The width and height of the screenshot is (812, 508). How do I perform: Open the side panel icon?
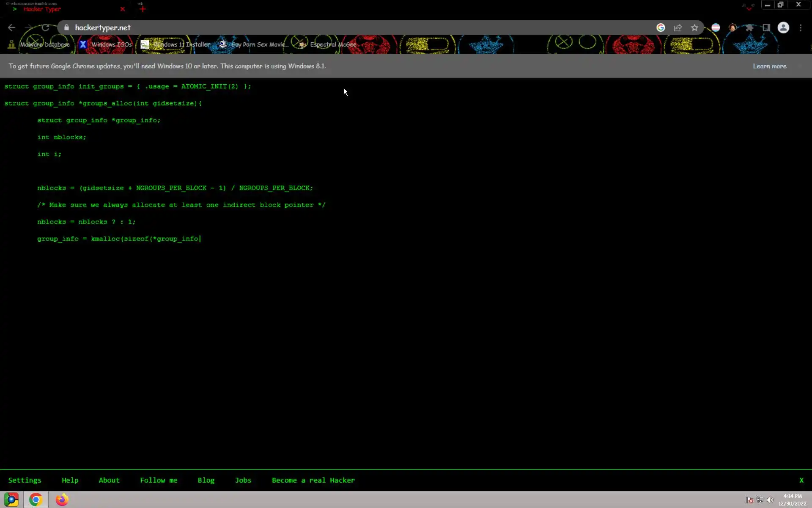coord(766,28)
